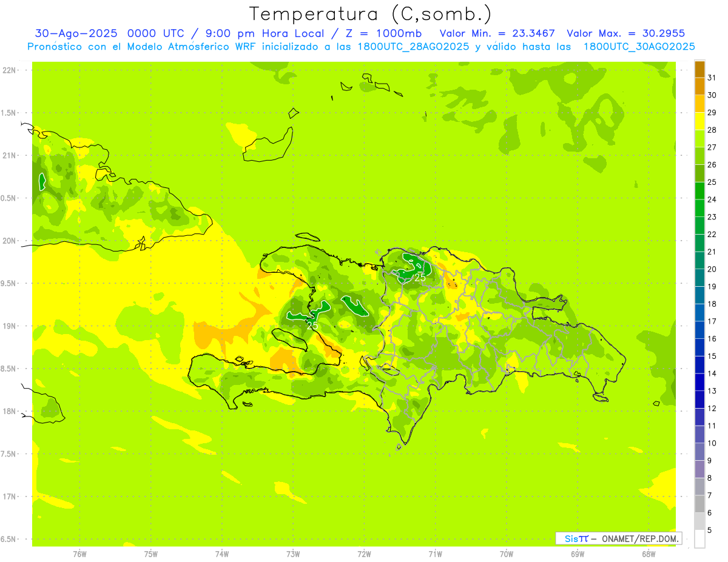Select the gray colorbar swatch between 6 and 7
Image resolution: width=728 pixels, height=562 pixels.
coord(699,504)
